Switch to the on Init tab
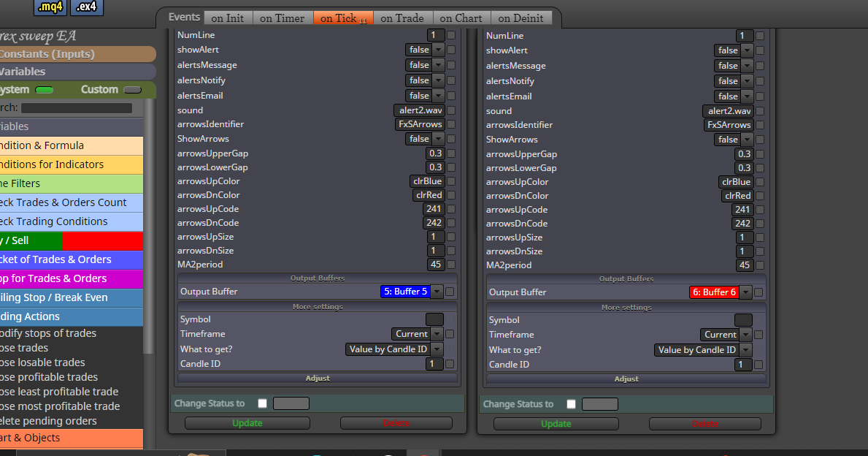Viewport: 868px width, 456px height. coord(228,18)
